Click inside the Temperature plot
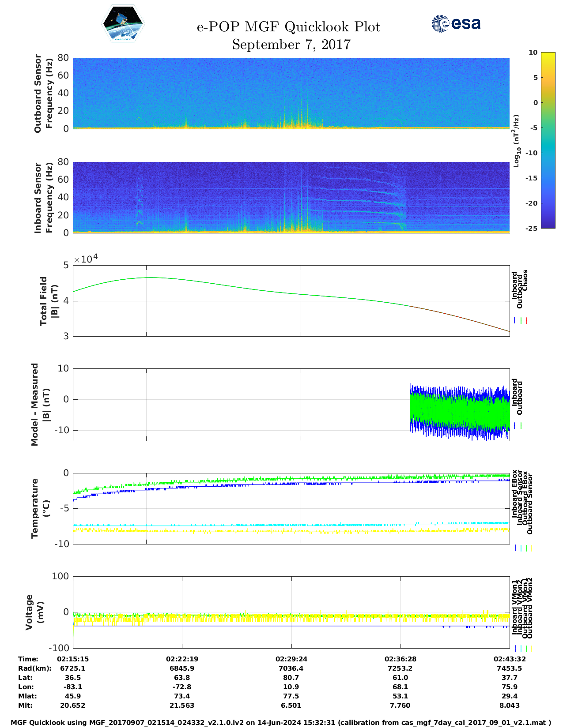 pyautogui.click(x=291, y=507)
